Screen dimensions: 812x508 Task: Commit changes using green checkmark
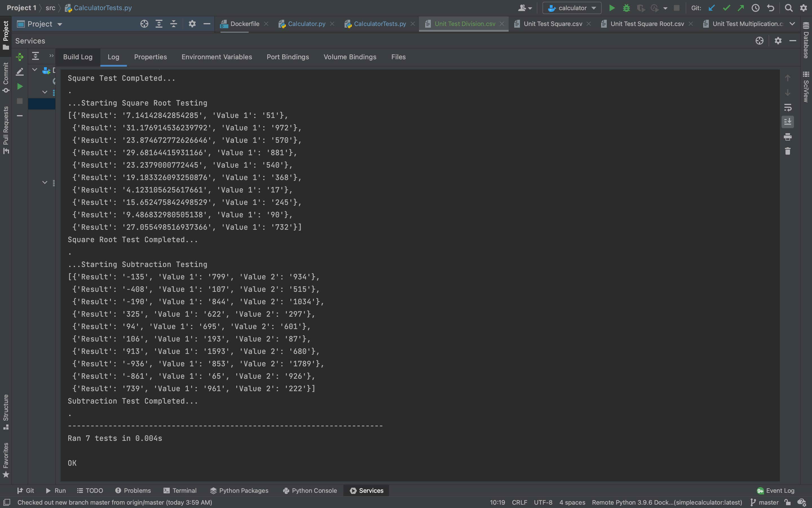point(726,8)
